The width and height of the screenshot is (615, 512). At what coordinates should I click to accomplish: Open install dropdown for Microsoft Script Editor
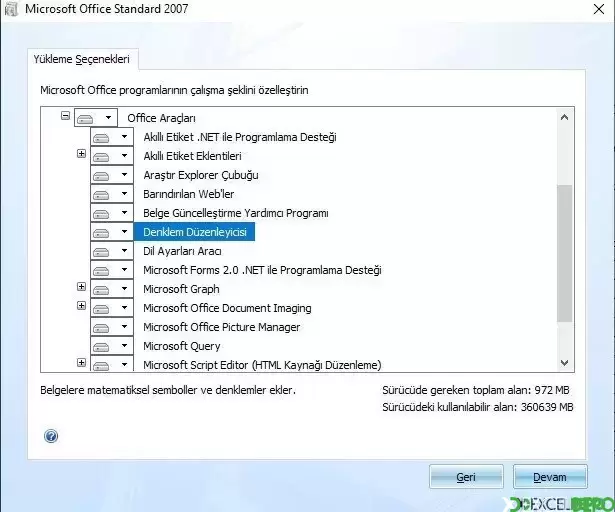point(112,364)
